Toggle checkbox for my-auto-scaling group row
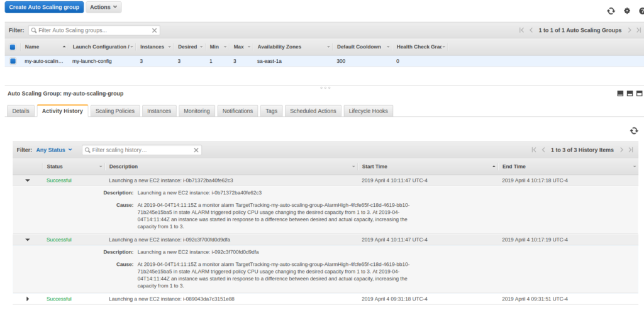 (13, 61)
